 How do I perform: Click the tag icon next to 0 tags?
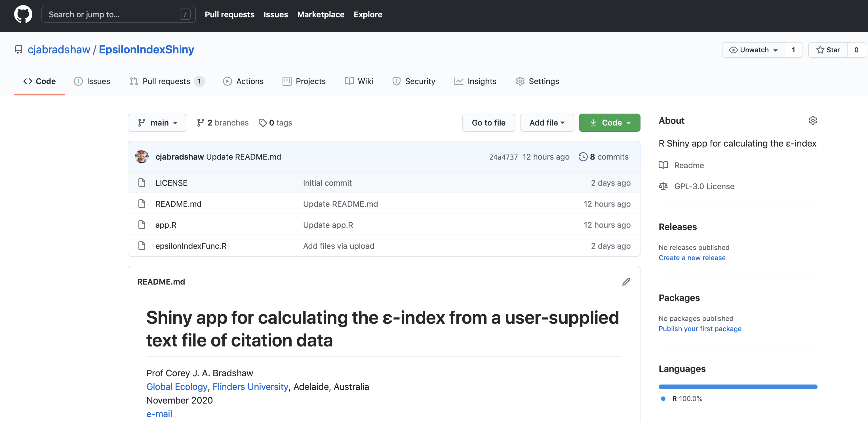[262, 123]
